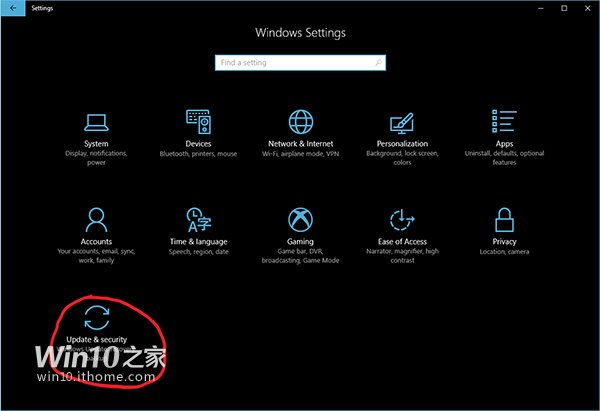600x411 pixels.
Task: Click the Update & security label
Action: (x=96, y=340)
